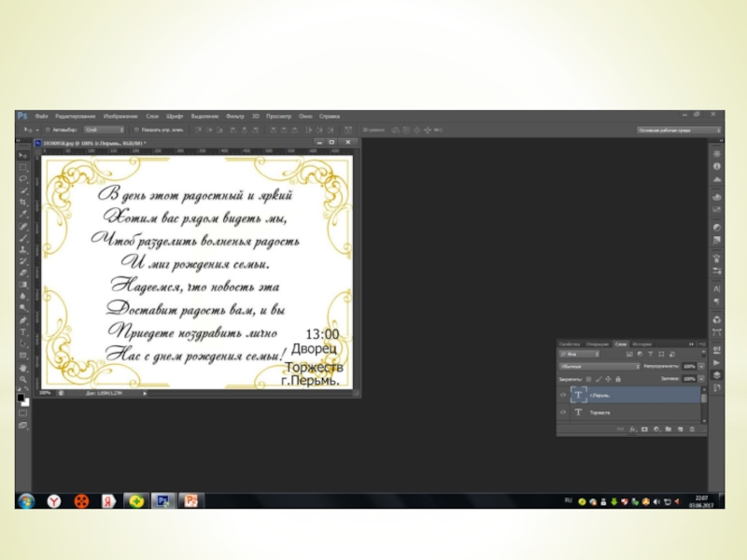This screenshot has width=747, height=560.
Task: Open Windows Start button on taskbar
Action: click(25, 500)
